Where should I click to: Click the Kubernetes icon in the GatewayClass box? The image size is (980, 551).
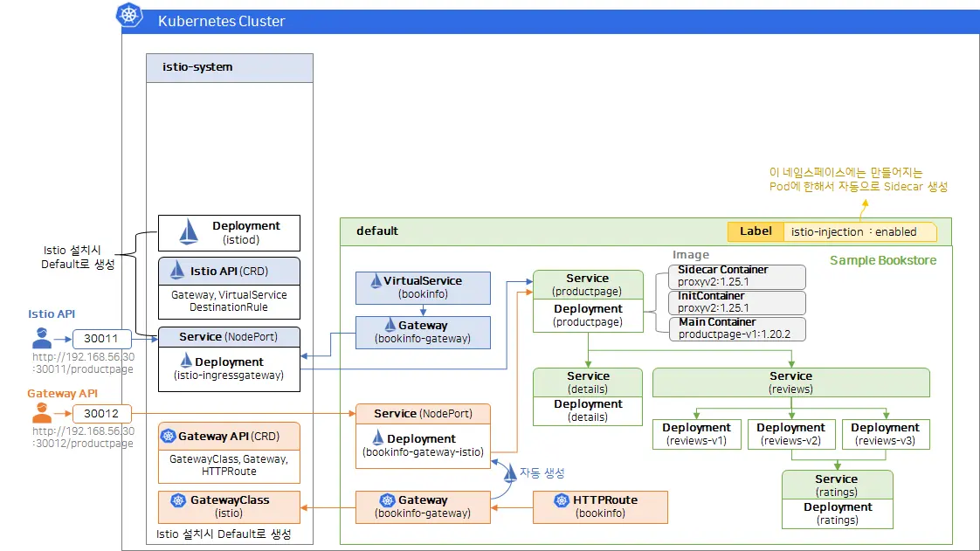pyautogui.click(x=178, y=501)
